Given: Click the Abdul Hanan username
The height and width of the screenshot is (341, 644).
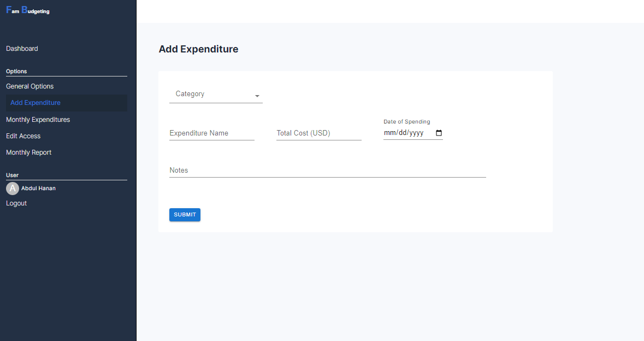Looking at the screenshot, I should [38, 188].
